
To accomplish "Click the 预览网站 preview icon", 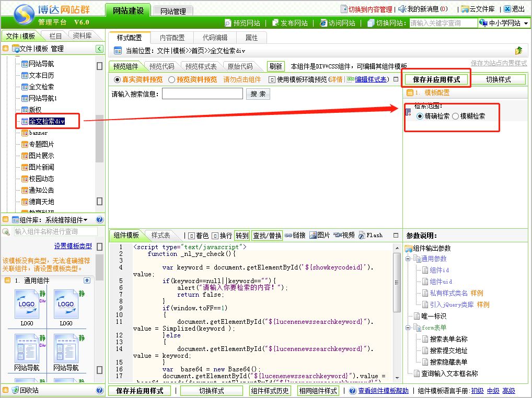I will pyautogui.click(x=228, y=23).
